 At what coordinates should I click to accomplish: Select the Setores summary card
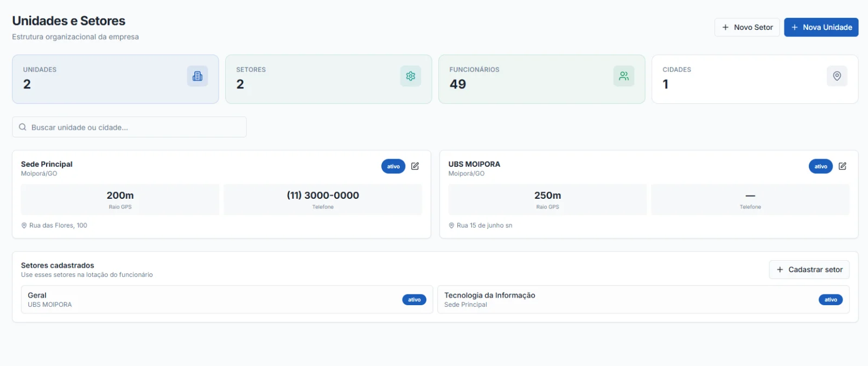pos(329,79)
